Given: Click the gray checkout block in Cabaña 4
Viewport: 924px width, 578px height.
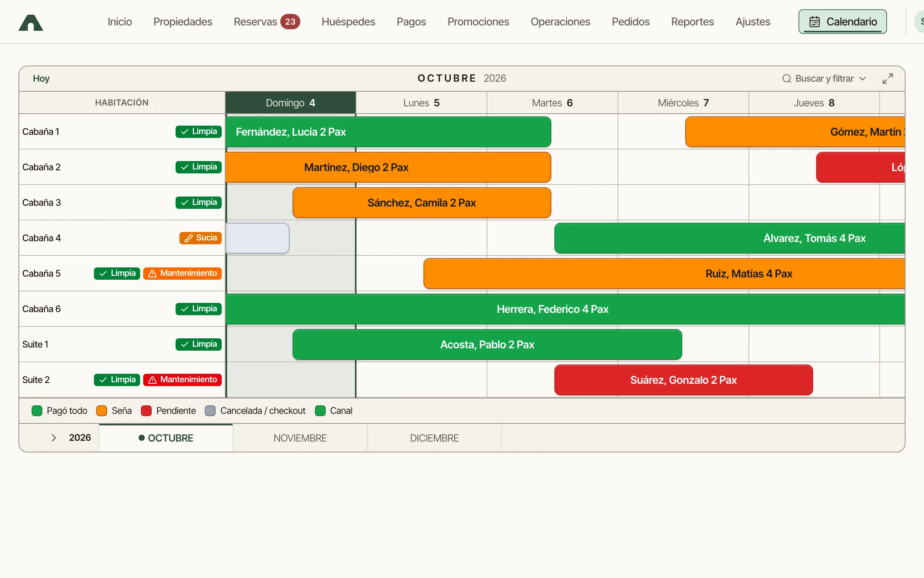Looking at the screenshot, I should (257, 238).
